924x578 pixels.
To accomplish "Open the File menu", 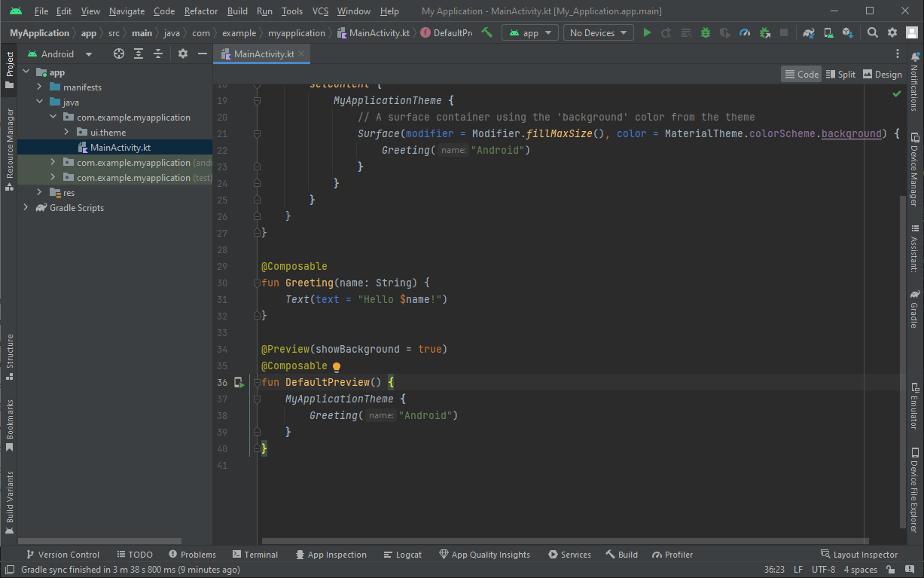I will [41, 11].
